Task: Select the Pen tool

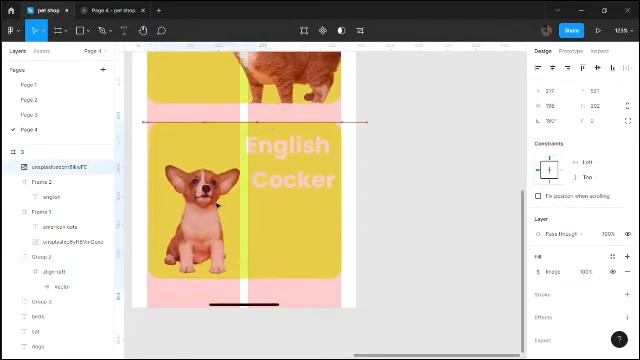Action: click(102, 31)
